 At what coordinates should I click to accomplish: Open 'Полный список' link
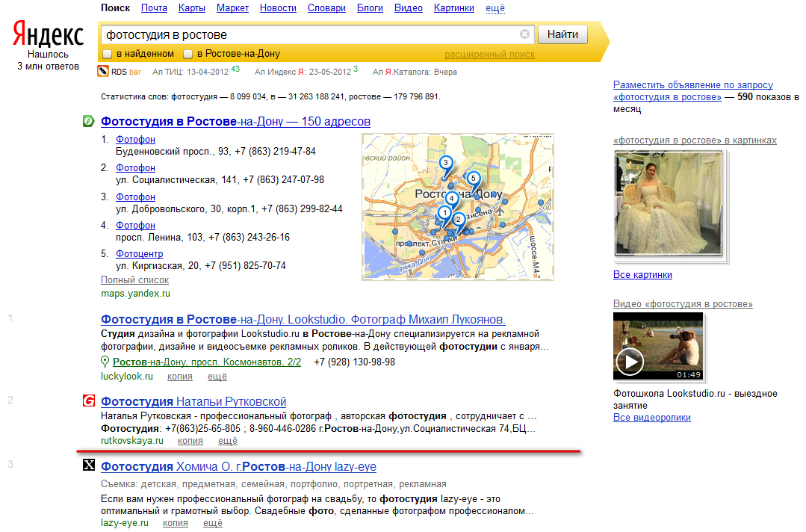click(x=134, y=280)
